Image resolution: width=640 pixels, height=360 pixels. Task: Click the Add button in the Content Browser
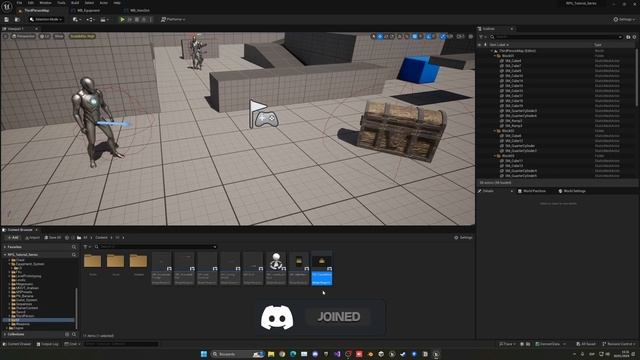coord(13,238)
